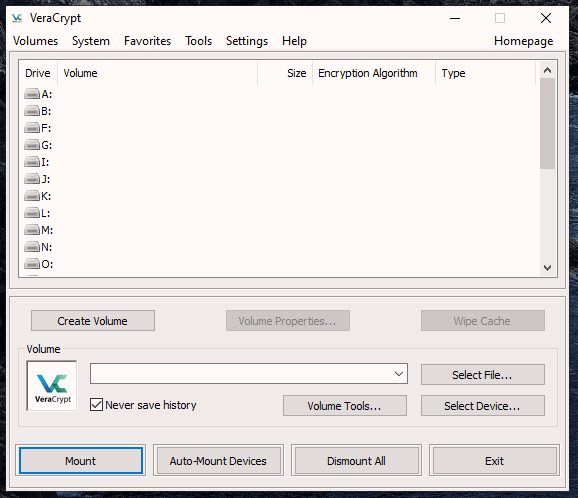578x498 pixels.
Task: Click the Dismount All button
Action: point(356,460)
